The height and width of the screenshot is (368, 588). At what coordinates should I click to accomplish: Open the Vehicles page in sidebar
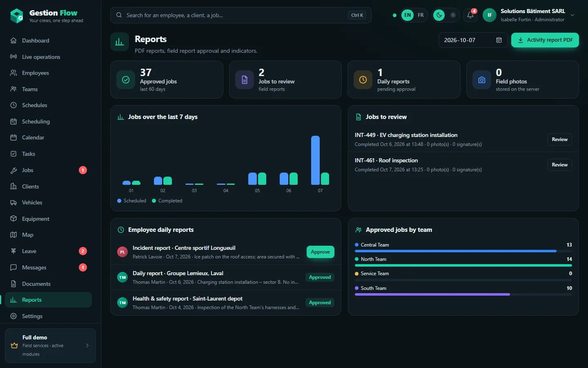point(48,202)
